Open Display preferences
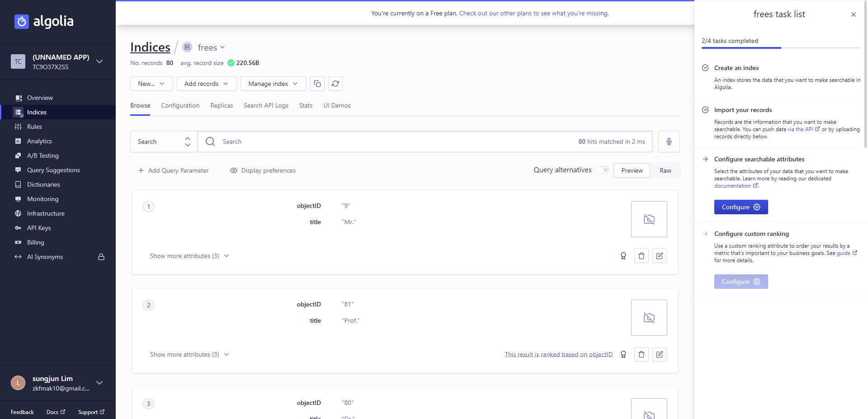868x419 pixels. tap(263, 170)
